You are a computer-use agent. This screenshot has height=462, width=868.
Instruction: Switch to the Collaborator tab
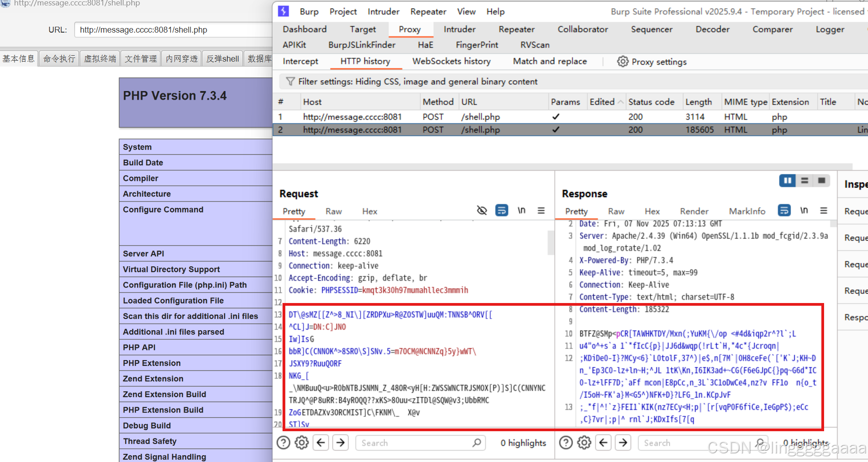583,29
